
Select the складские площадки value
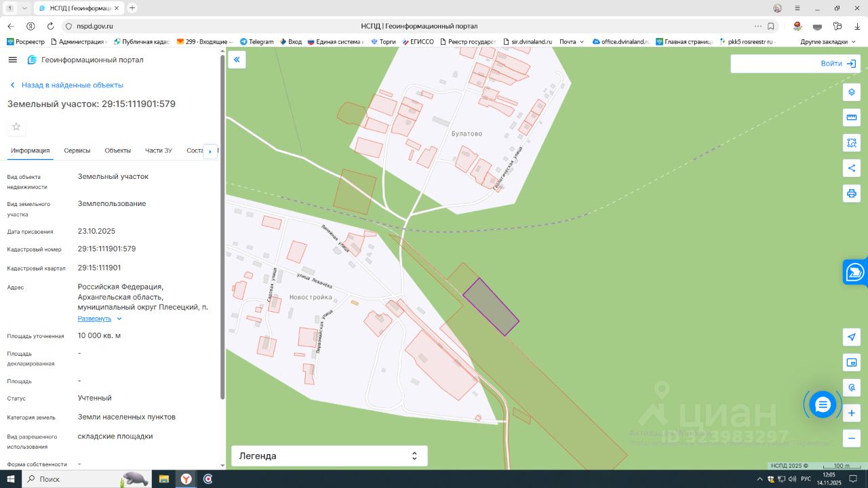(115, 436)
